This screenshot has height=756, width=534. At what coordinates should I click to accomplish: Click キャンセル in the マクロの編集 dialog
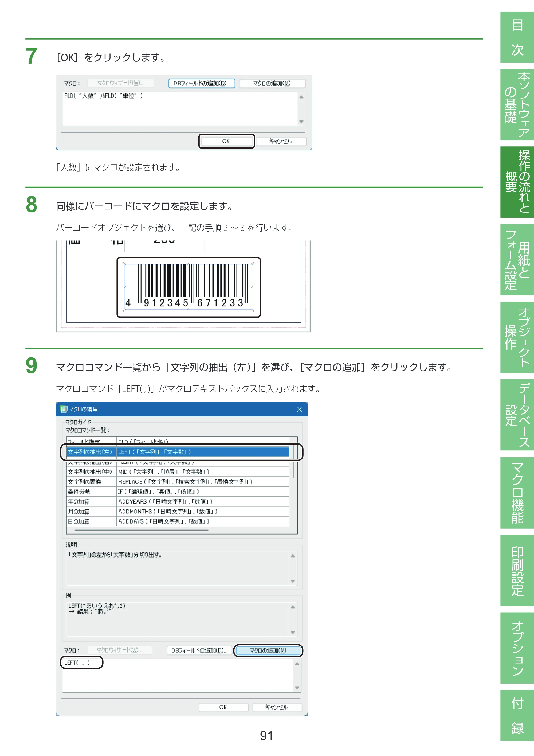pos(277,707)
